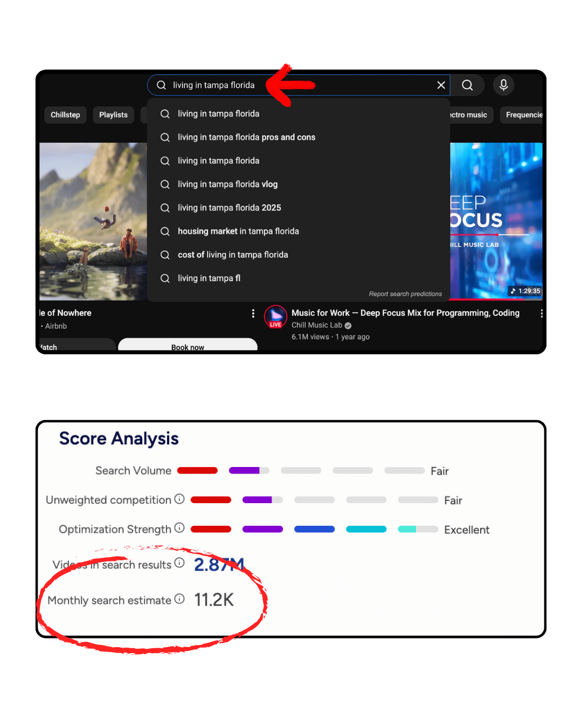Click the Book now button
Viewport: 582px width, 728px height.
pos(188,346)
